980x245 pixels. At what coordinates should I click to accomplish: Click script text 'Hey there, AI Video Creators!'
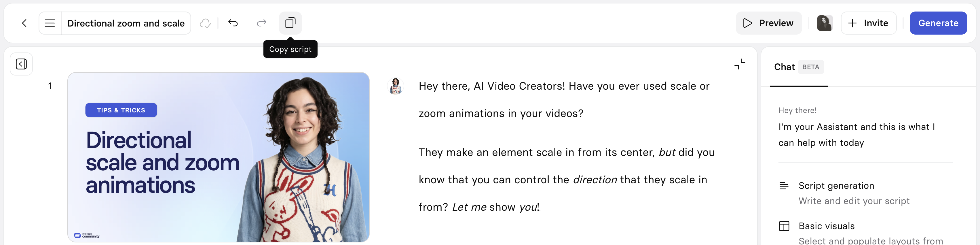[491, 86]
